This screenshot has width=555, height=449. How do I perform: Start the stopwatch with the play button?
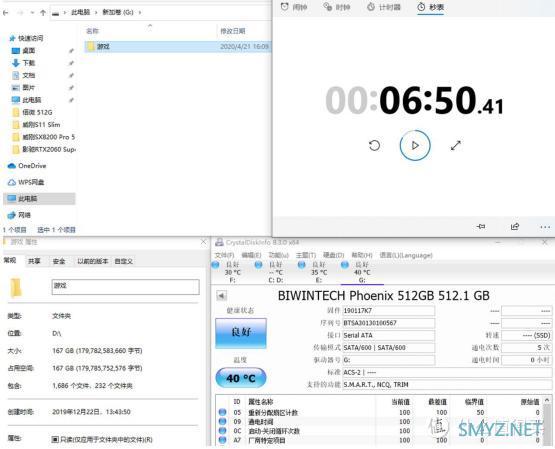coord(415,145)
